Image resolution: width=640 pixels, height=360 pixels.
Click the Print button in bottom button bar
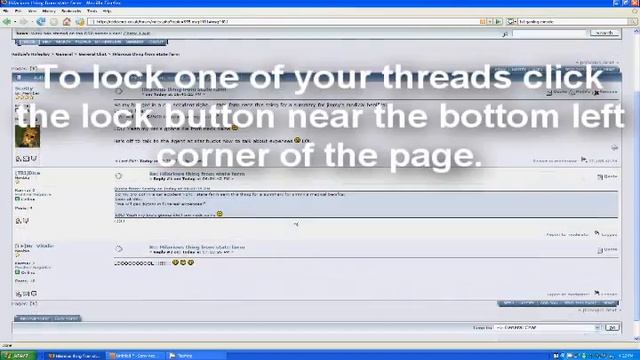(x=608, y=303)
